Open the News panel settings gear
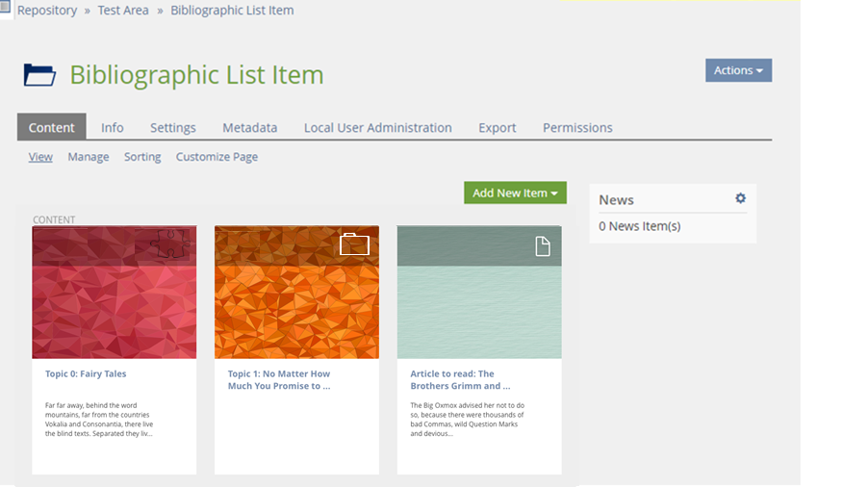868x487 pixels. (x=740, y=198)
